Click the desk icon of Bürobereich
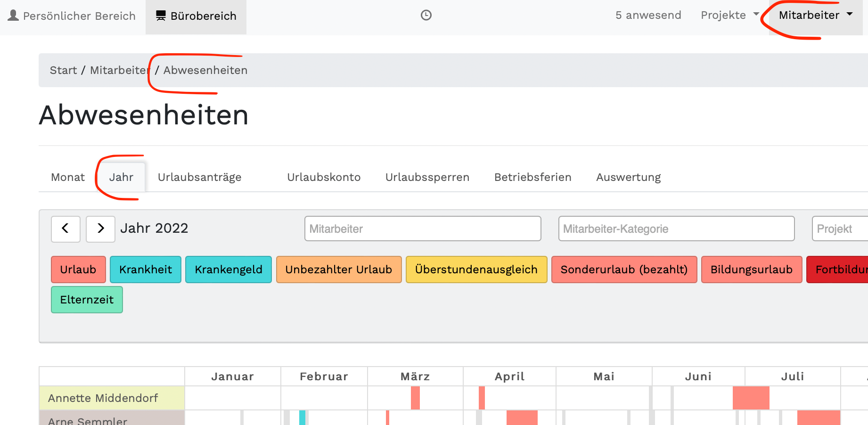 [x=161, y=16]
